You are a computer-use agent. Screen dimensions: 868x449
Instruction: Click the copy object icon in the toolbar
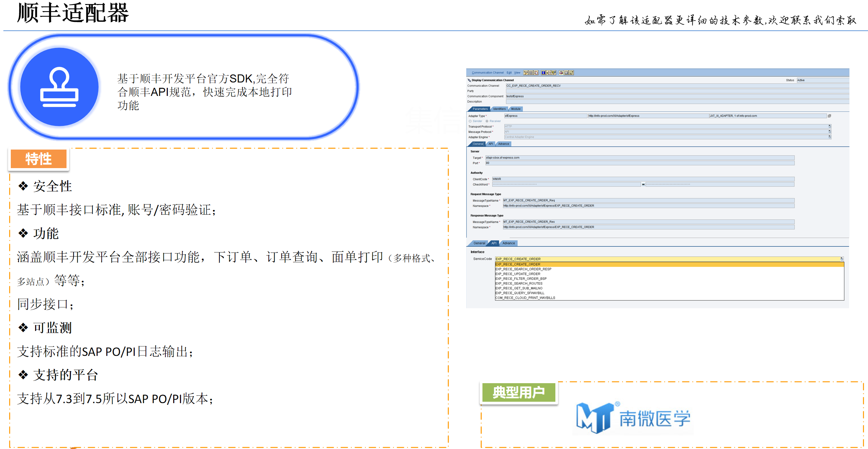tap(536, 73)
